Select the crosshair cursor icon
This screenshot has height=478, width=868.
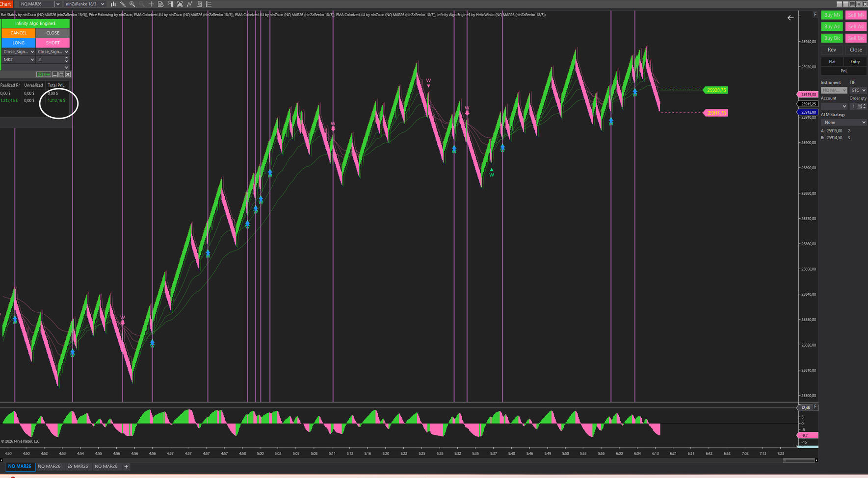(151, 4)
